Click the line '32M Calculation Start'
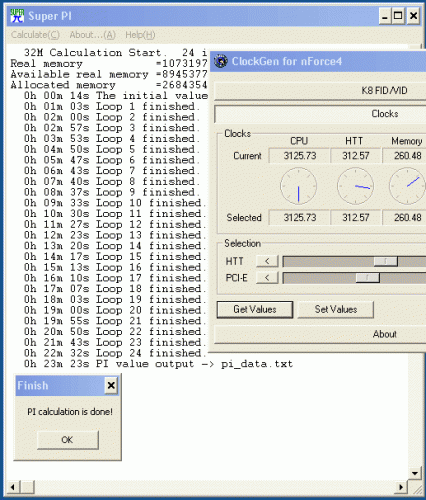426x500 pixels. [x=115, y=53]
